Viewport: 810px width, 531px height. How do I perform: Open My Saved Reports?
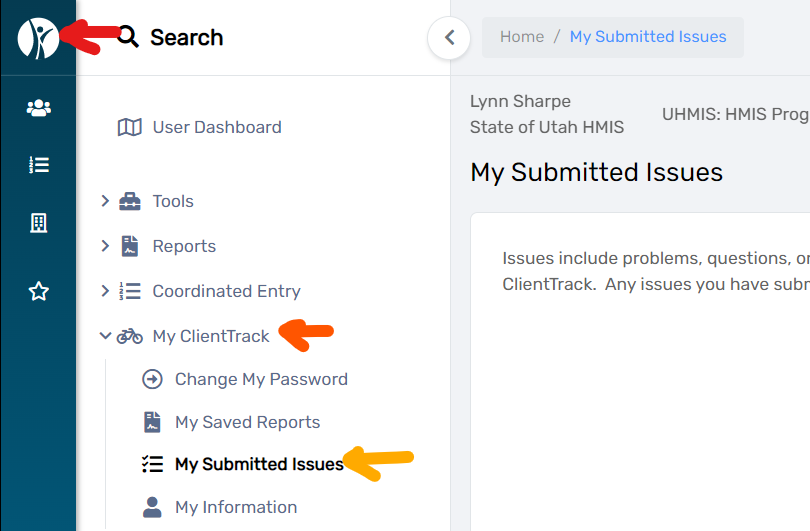pos(247,422)
